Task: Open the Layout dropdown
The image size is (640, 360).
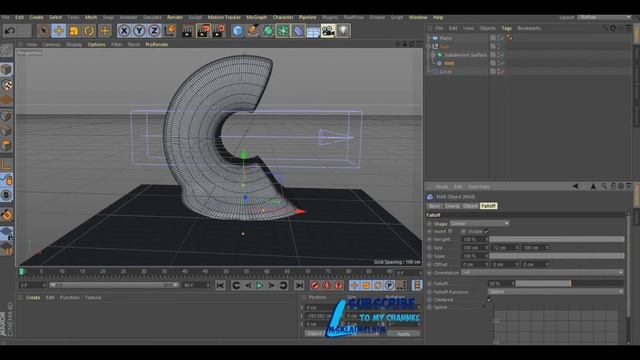Action: (604, 18)
